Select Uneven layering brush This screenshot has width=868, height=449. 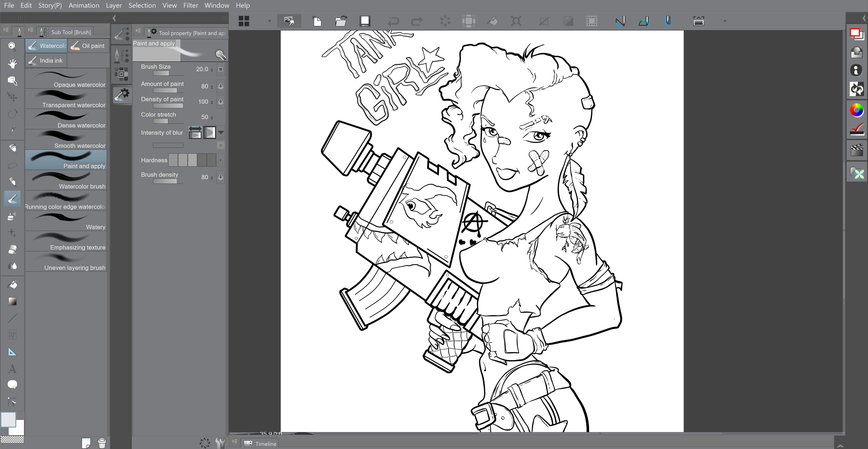[x=66, y=262]
